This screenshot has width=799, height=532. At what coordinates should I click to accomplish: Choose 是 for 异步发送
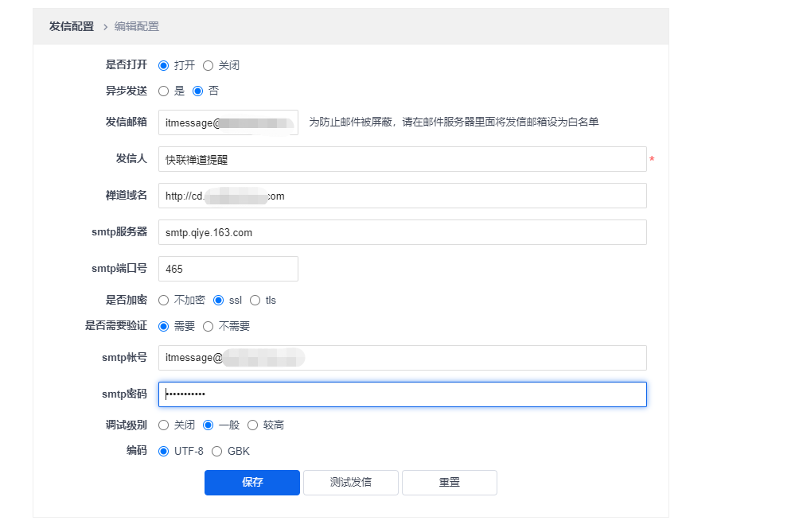(164, 91)
